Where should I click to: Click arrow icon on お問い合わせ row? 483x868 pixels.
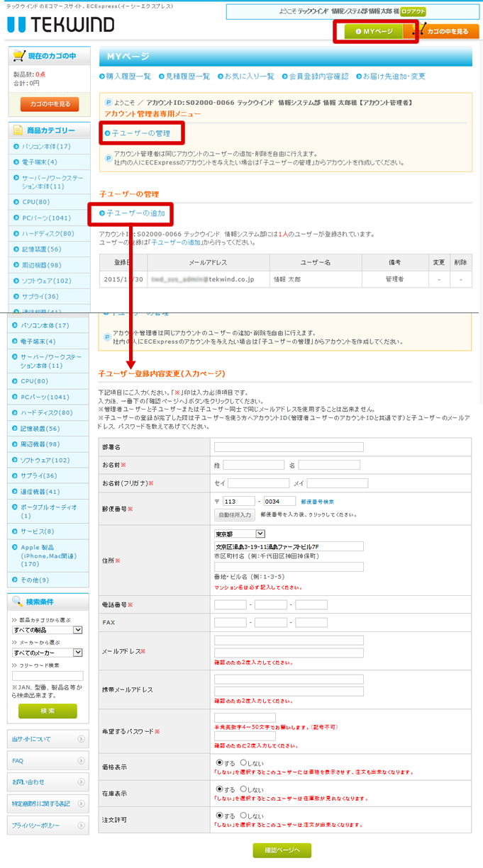click(x=82, y=782)
